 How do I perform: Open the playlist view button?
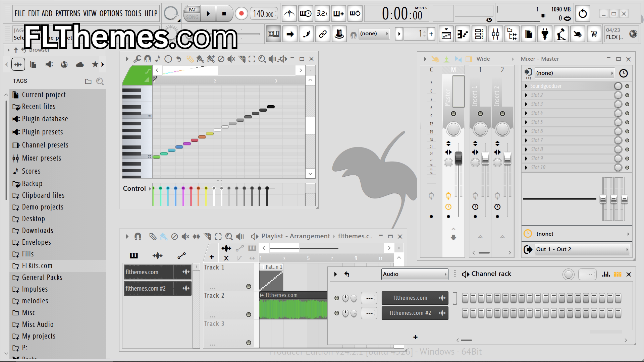(x=446, y=34)
